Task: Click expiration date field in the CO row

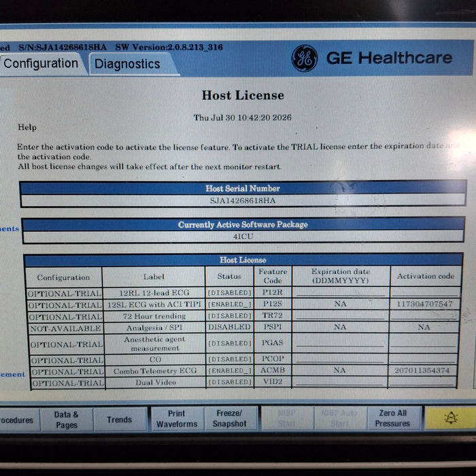Action: pos(340,358)
